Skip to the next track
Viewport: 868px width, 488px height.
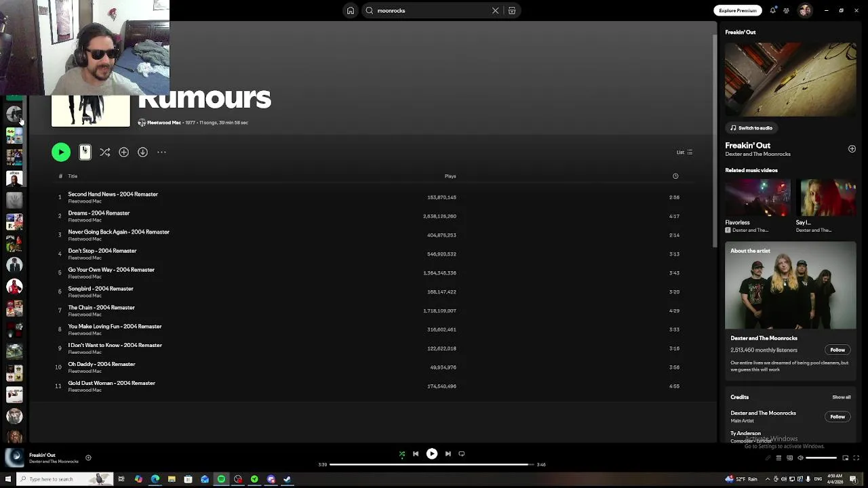(x=448, y=454)
